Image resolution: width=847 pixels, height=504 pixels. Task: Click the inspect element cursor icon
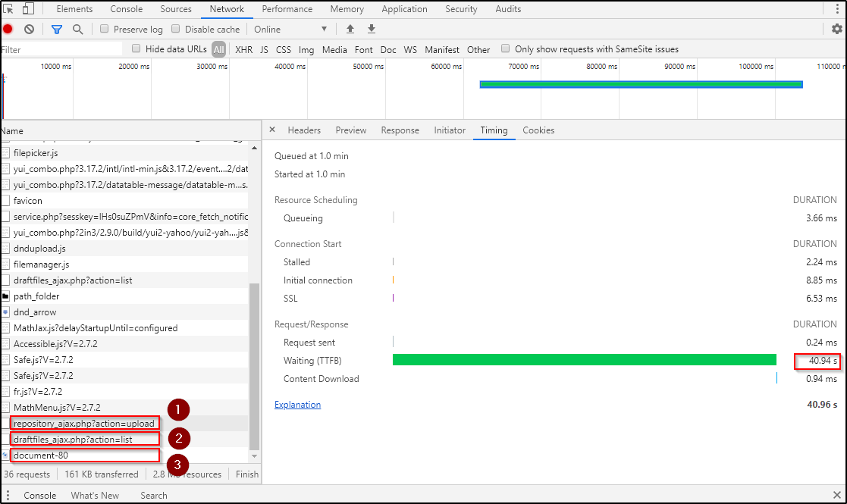pyautogui.click(x=9, y=9)
